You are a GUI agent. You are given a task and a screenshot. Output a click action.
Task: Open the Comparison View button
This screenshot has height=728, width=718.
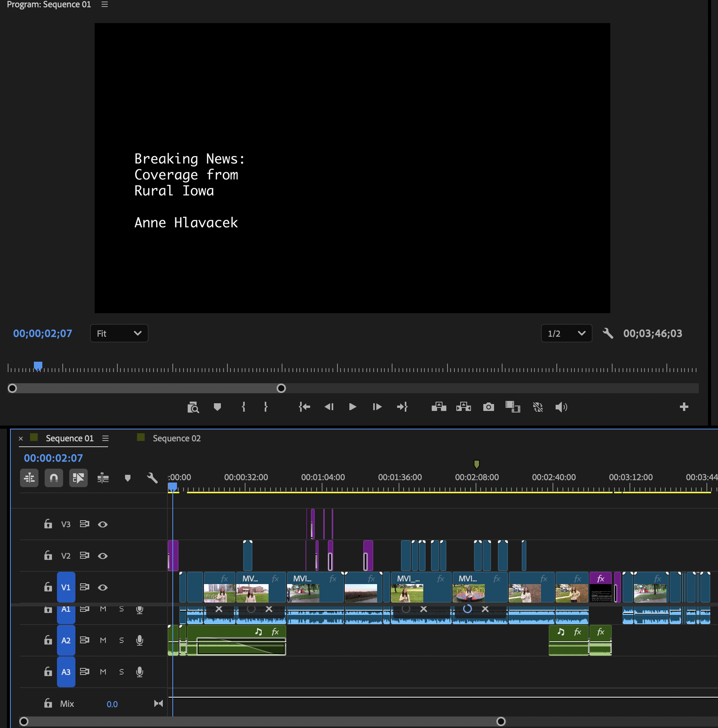point(513,407)
